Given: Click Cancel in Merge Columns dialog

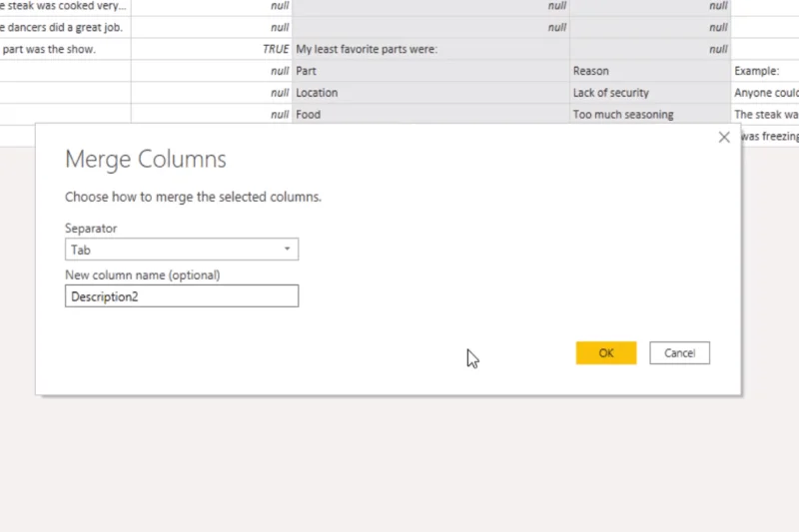Looking at the screenshot, I should [679, 352].
